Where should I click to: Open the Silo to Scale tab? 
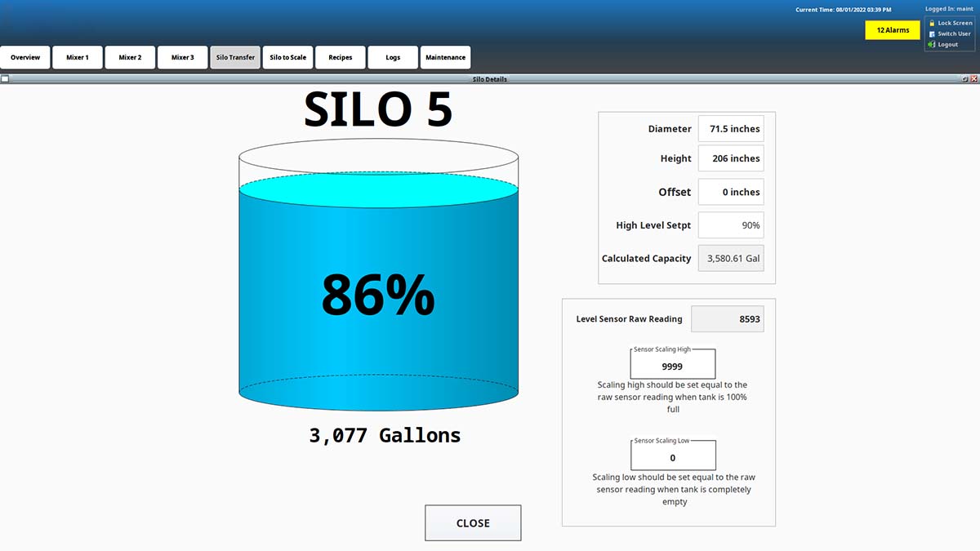coord(287,57)
